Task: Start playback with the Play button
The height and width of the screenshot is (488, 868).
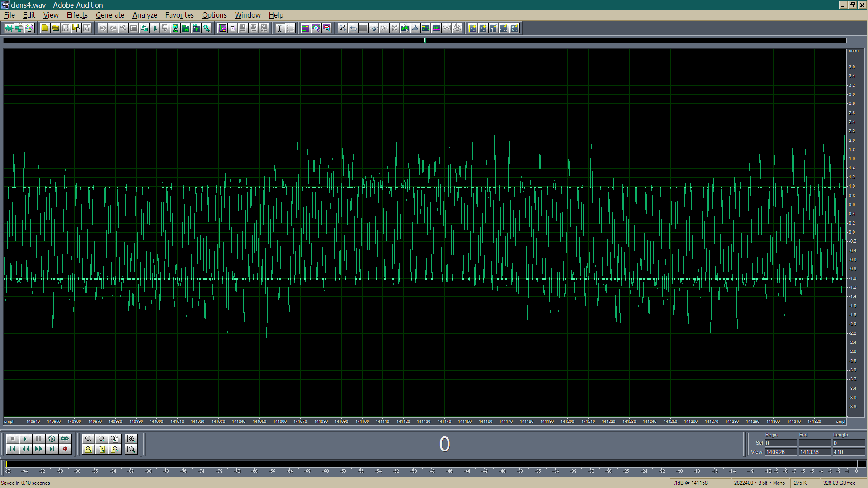Action: [25, 438]
